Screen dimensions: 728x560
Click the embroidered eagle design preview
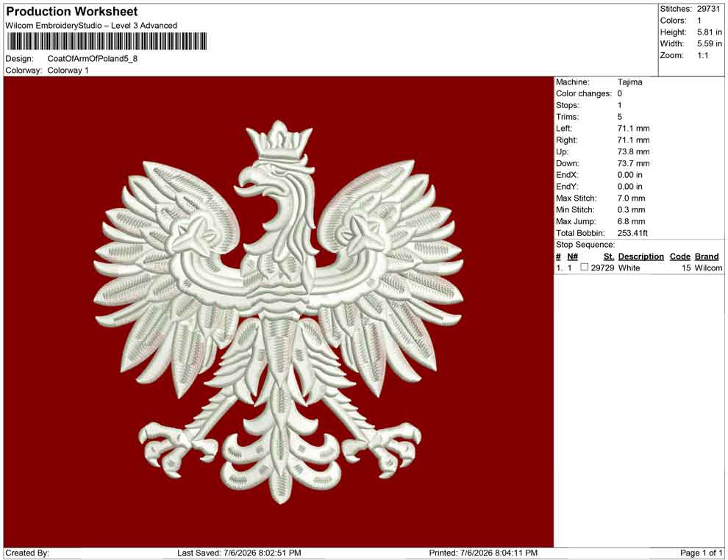(x=279, y=312)
